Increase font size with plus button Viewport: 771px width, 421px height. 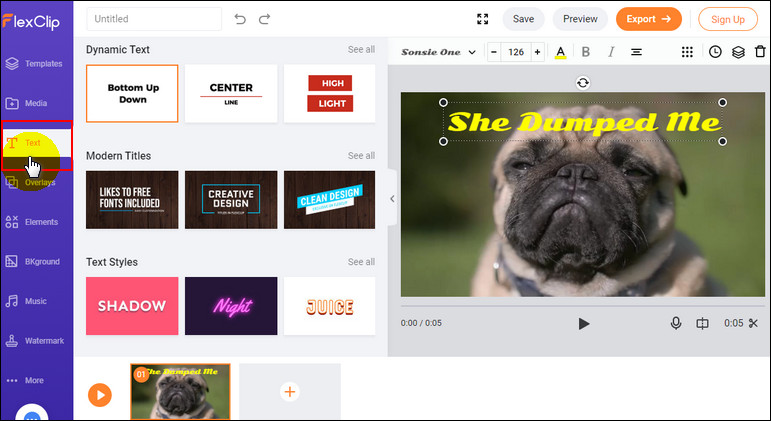tap(537, 52)
